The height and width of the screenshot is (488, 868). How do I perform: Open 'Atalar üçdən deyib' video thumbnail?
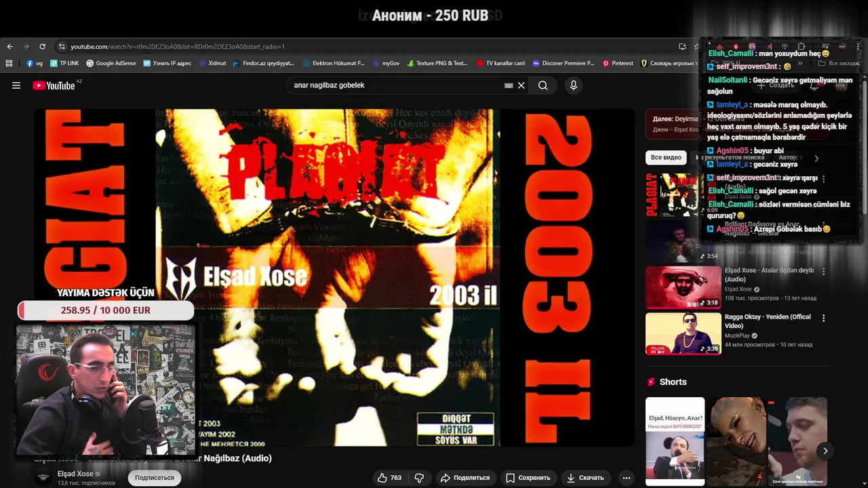click(684, 287)
